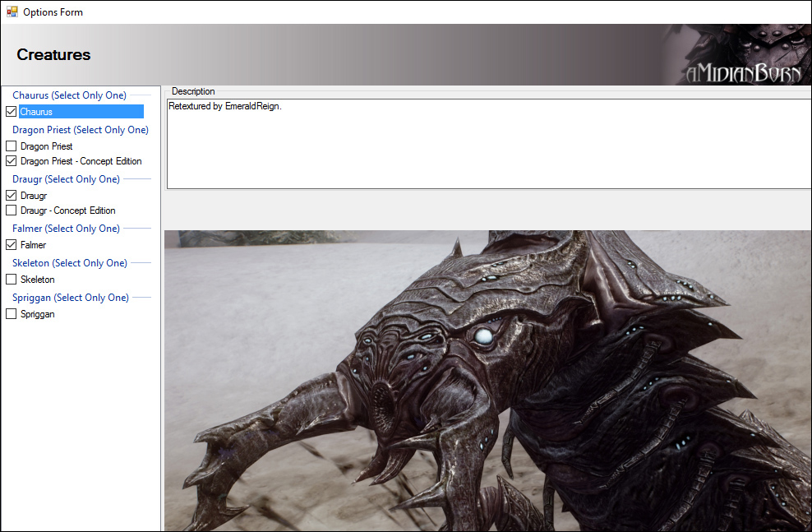Click the 'Options Form' title text
Viewport: 812px width, 532px height.
[53, 12]
